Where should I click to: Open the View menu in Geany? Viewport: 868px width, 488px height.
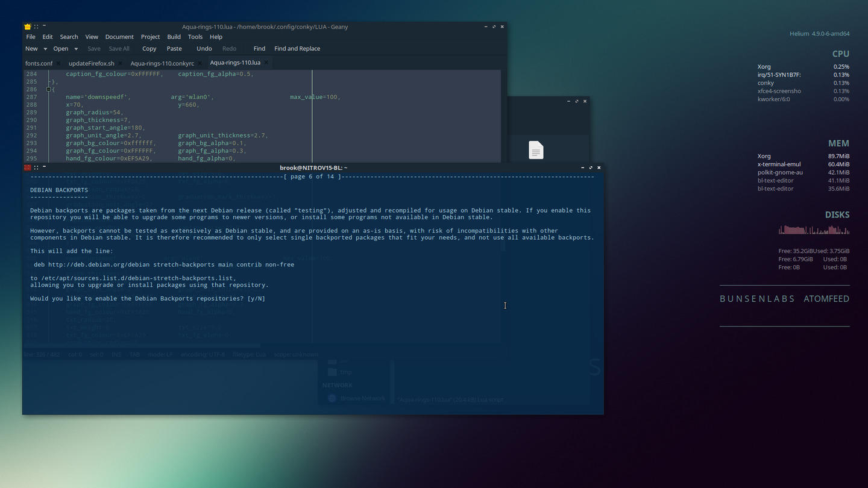pyautogui.click(x=92, y=37)
